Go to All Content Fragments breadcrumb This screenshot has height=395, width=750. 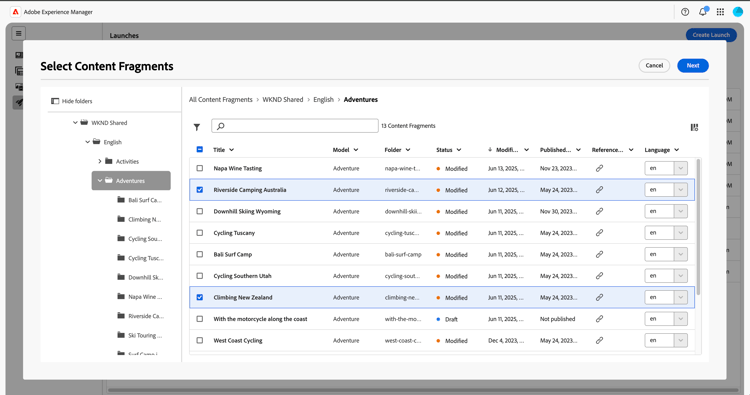pyautogui.click(x=221, y=99)
